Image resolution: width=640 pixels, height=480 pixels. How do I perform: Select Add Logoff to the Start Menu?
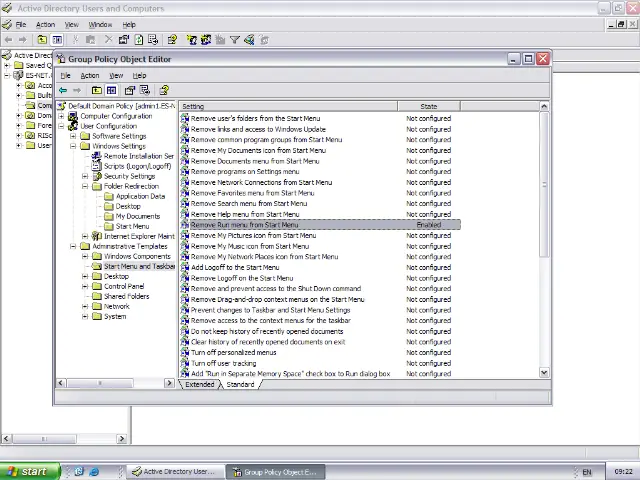235,267
